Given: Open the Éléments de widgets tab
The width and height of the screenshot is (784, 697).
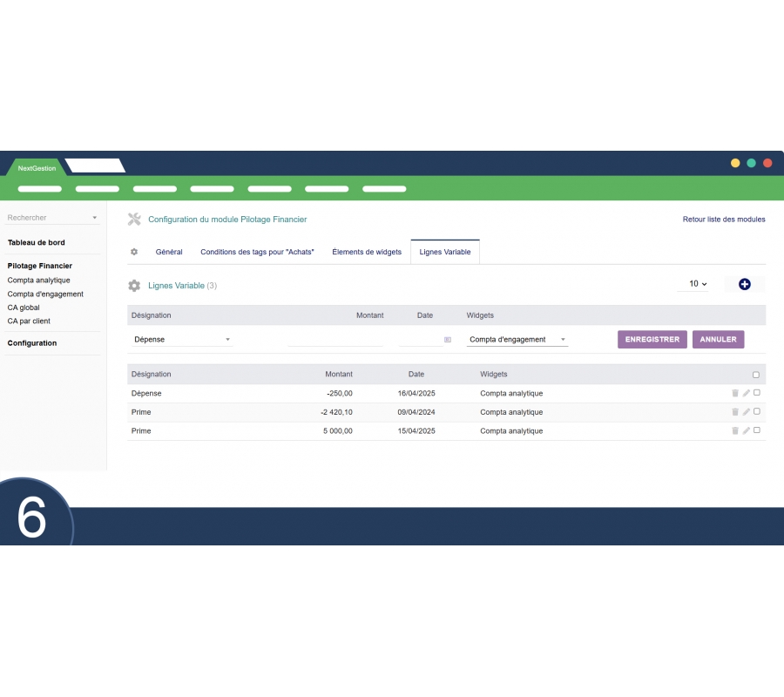Looking at the screenshot, I should click(x=367, y=252).
